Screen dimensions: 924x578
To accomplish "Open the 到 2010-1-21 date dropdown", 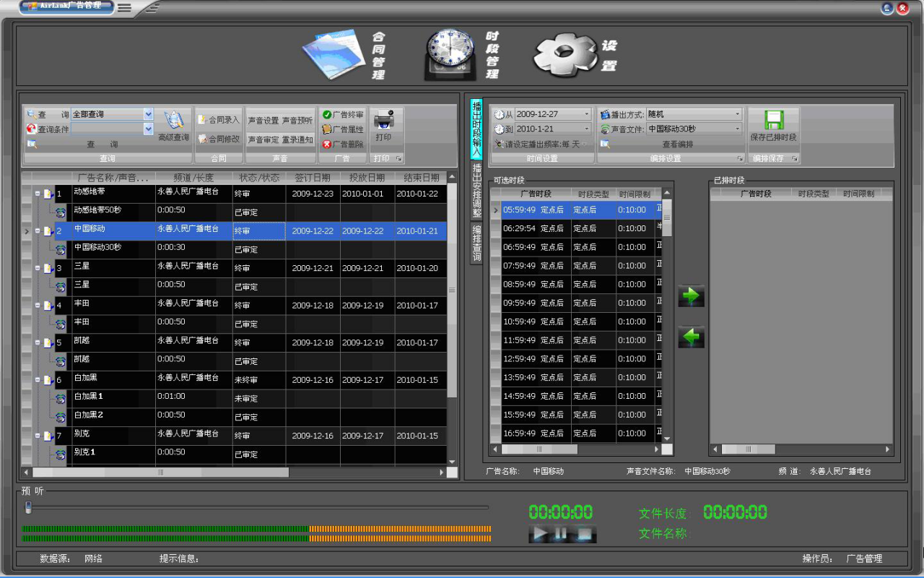I will pyautogui.click(x=587, y=129).
